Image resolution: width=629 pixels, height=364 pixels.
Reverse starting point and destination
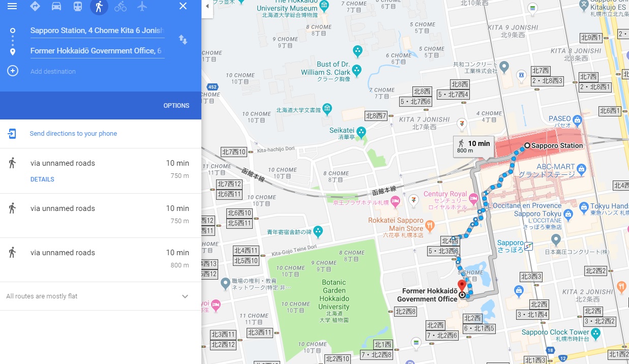[x=183, y=40]
